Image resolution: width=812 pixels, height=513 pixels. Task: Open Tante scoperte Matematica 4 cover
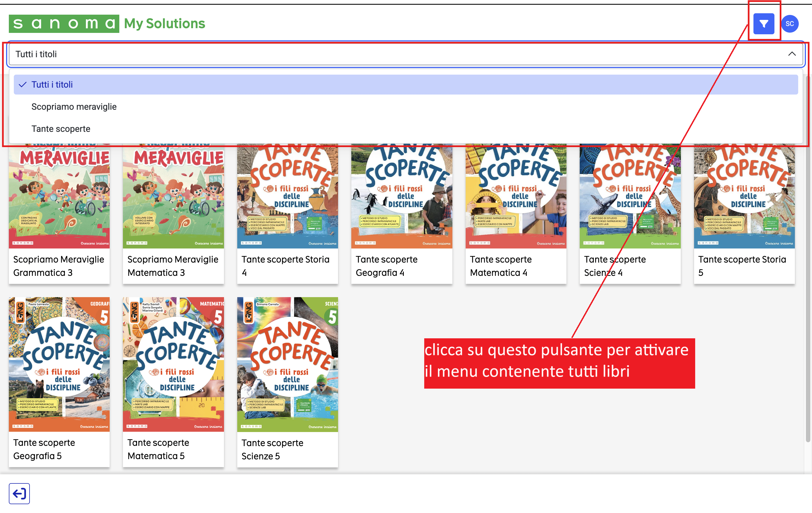click(x=516, y=196)
